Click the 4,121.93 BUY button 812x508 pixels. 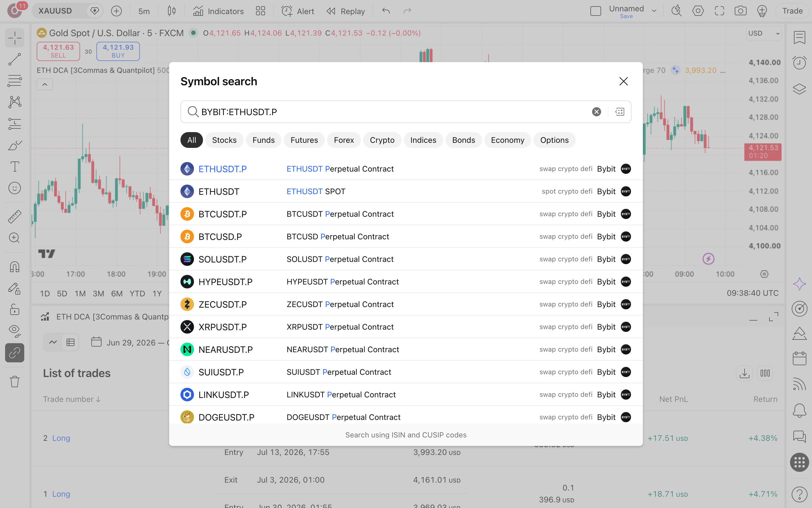click(118, 51)
